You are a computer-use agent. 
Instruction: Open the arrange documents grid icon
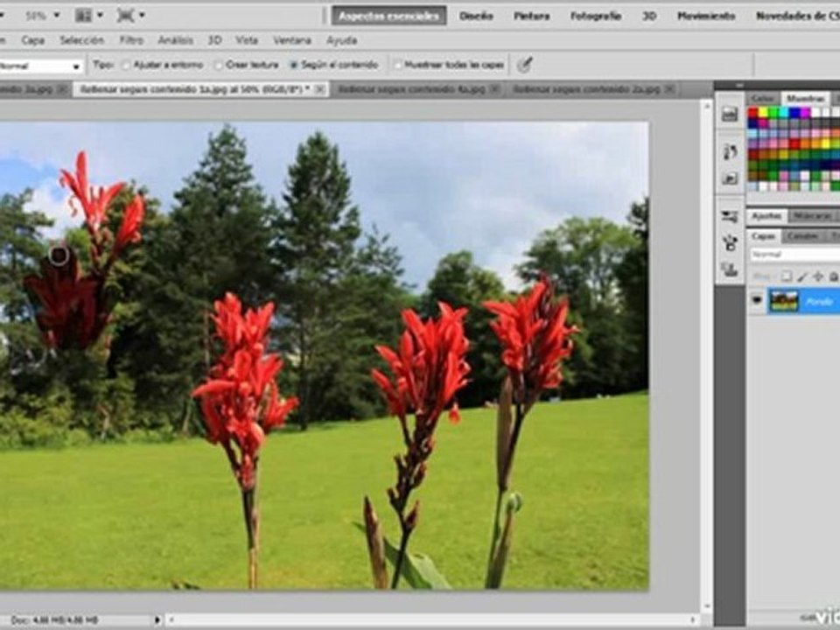click(83, 16)
